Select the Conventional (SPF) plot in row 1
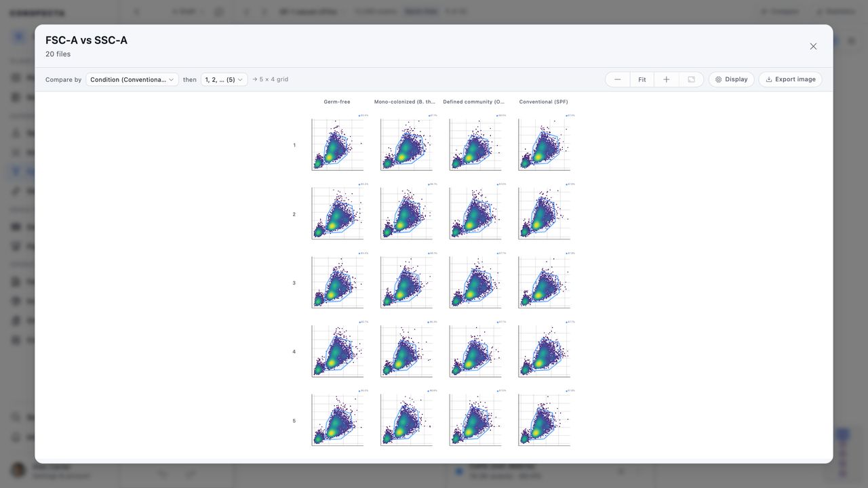 (x=545, y=144)
